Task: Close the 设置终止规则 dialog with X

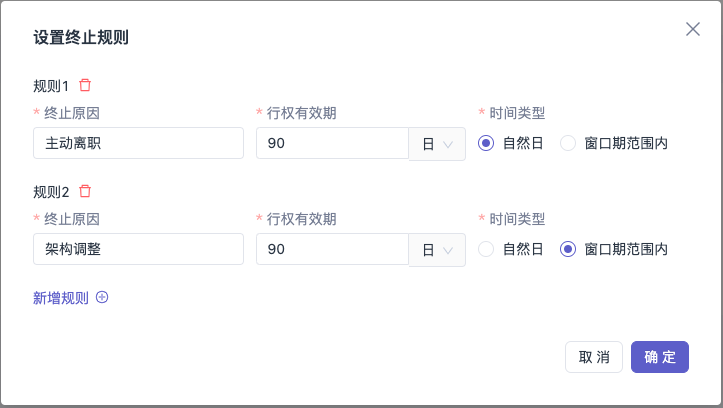Action: point(693,29)
